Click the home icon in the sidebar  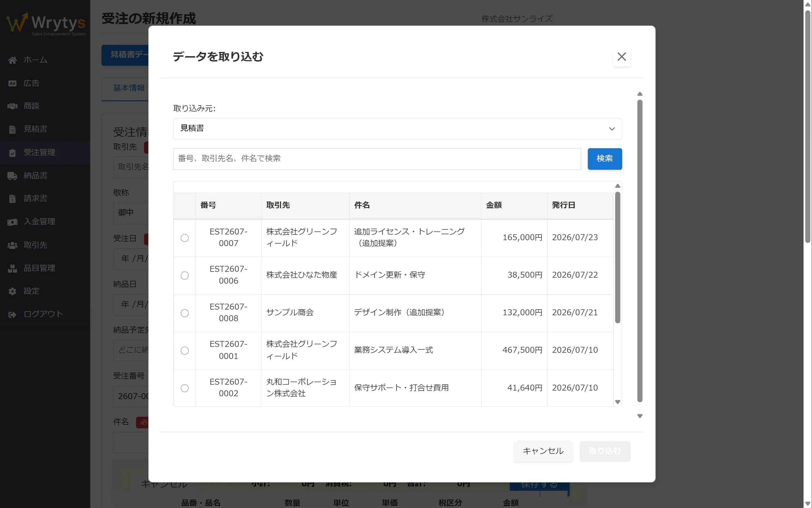(x=12, y=60)
